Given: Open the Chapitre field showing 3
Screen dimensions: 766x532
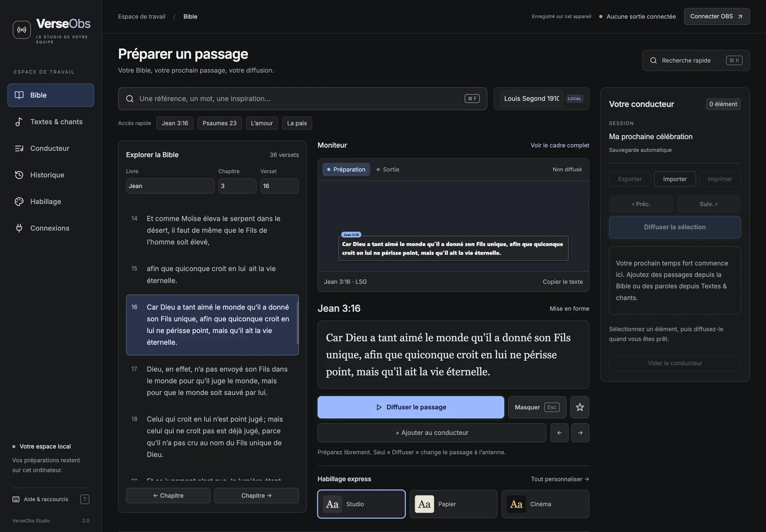Looking at the screenshot, I should (237, 186).
